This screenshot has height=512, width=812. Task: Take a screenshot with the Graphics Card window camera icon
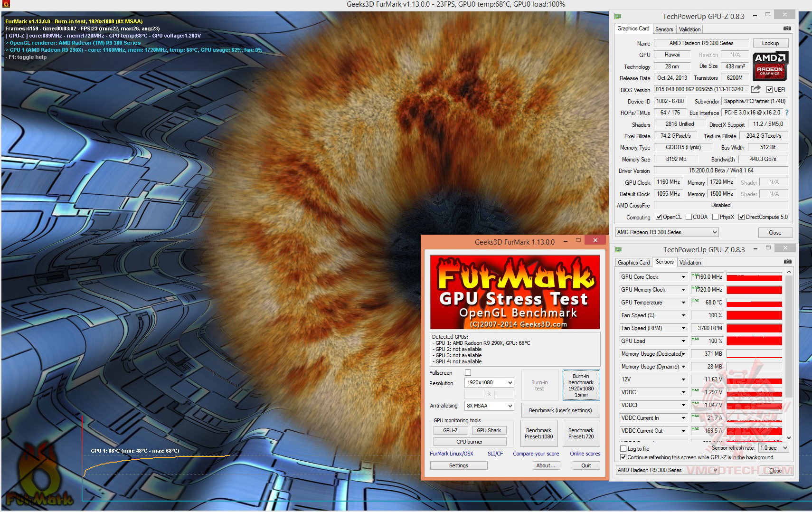pos(787,29)
